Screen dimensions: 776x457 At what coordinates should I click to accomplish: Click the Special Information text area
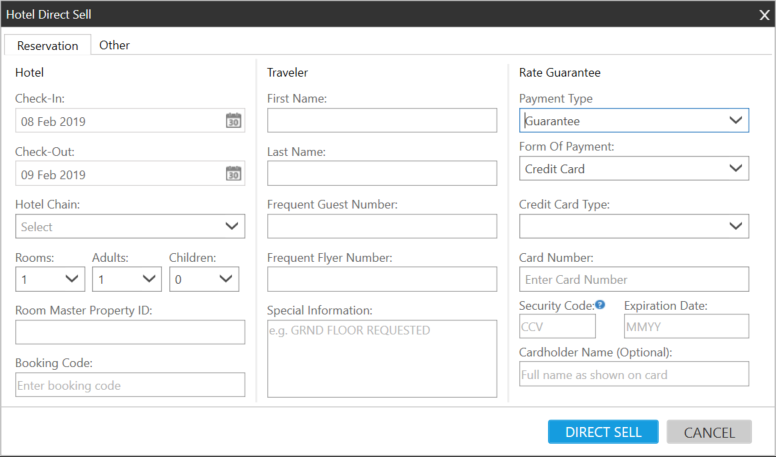[381, 358]
